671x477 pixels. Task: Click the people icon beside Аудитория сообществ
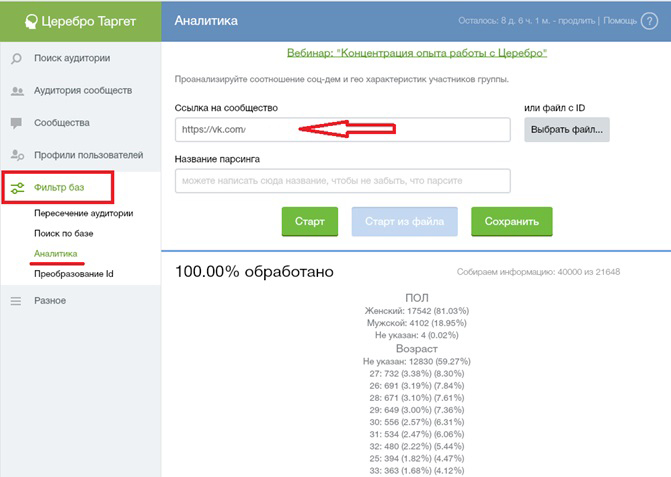pos(17,91)
